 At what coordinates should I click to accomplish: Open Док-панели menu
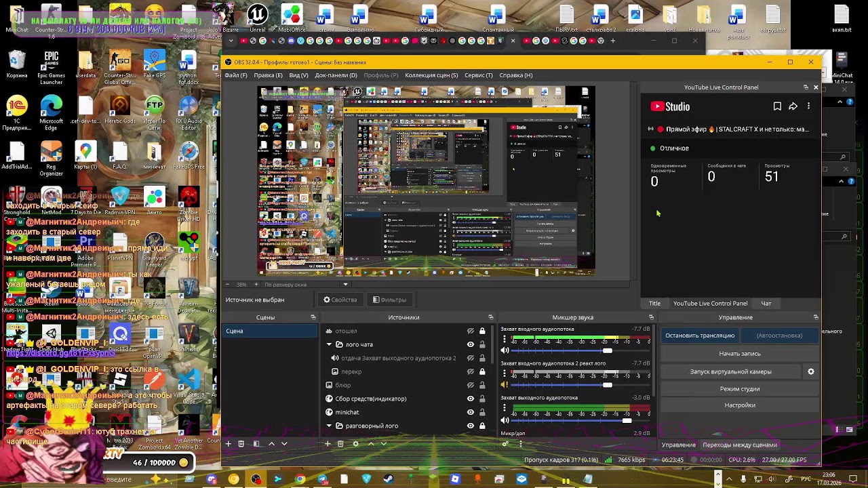(x=336, y=75)
